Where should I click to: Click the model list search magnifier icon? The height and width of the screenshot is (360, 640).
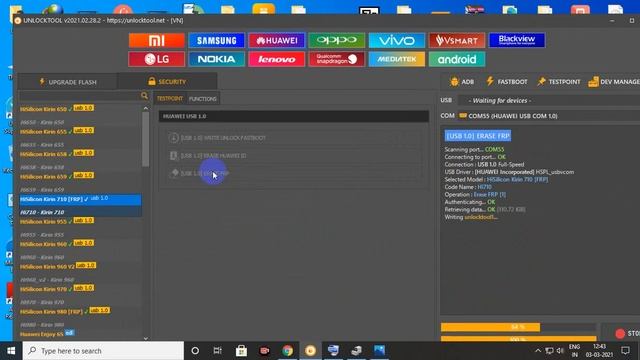[144, 96]
